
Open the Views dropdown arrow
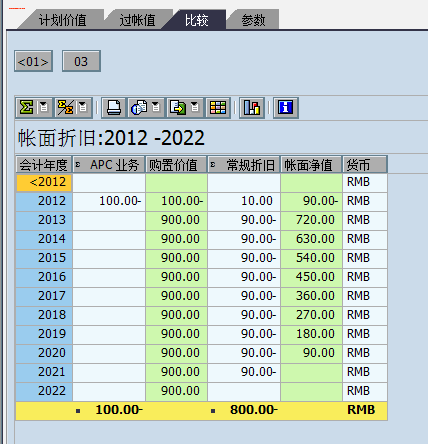point(156,108)
